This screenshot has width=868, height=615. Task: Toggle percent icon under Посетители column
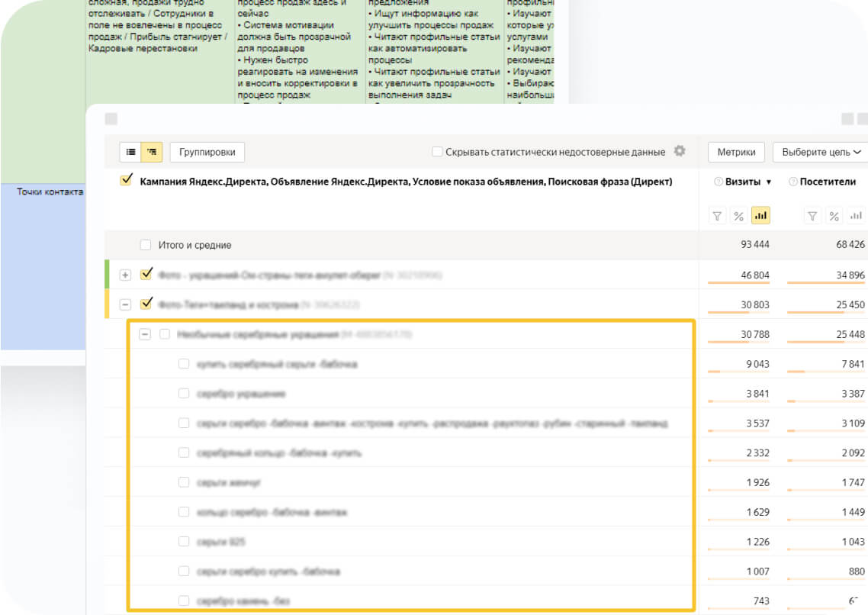(834, 216)
